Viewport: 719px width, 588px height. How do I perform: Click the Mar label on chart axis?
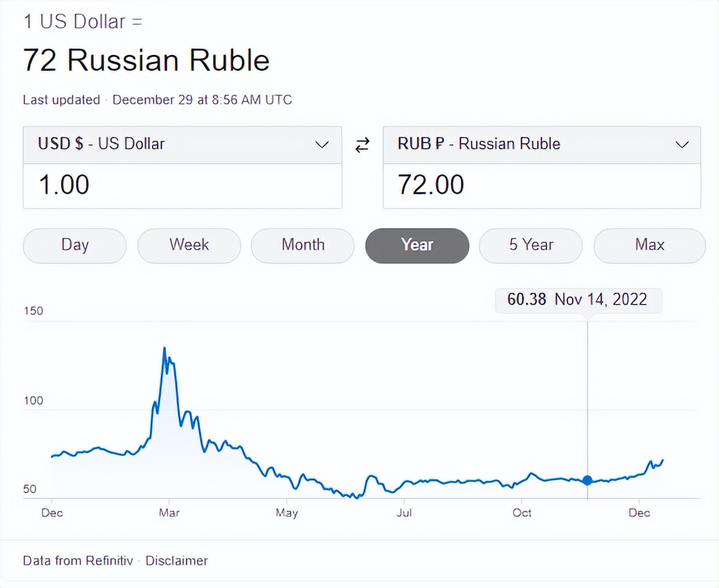point(169,513)
